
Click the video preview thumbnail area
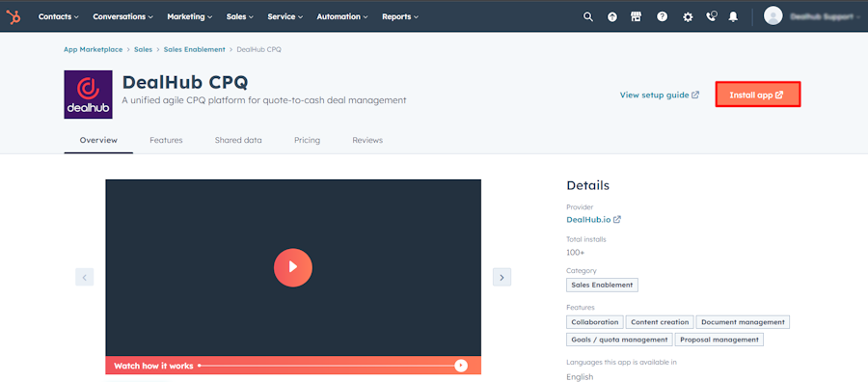pyautogui.click(x=293, y=267)
